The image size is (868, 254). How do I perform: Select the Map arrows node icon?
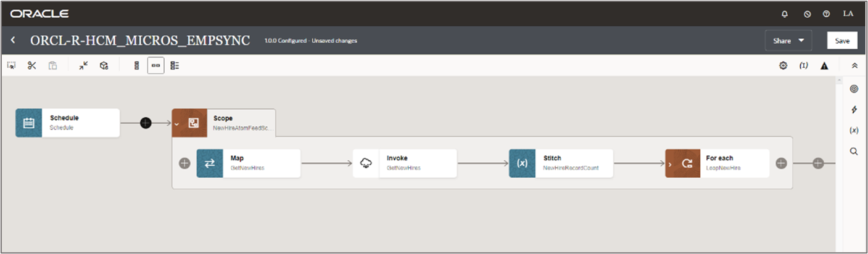click(210, 163)
